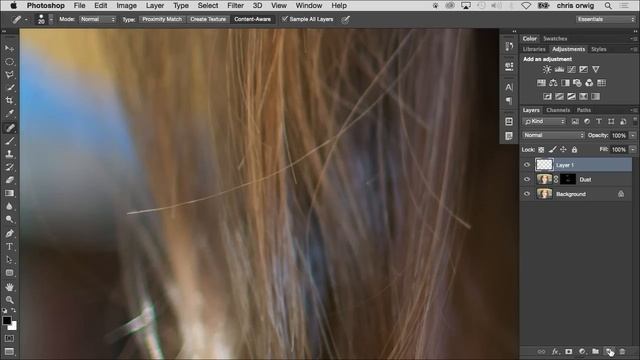Viewport: 640px width, 360px height.
Task: Select the Move tool
Action: pos(9,49)
